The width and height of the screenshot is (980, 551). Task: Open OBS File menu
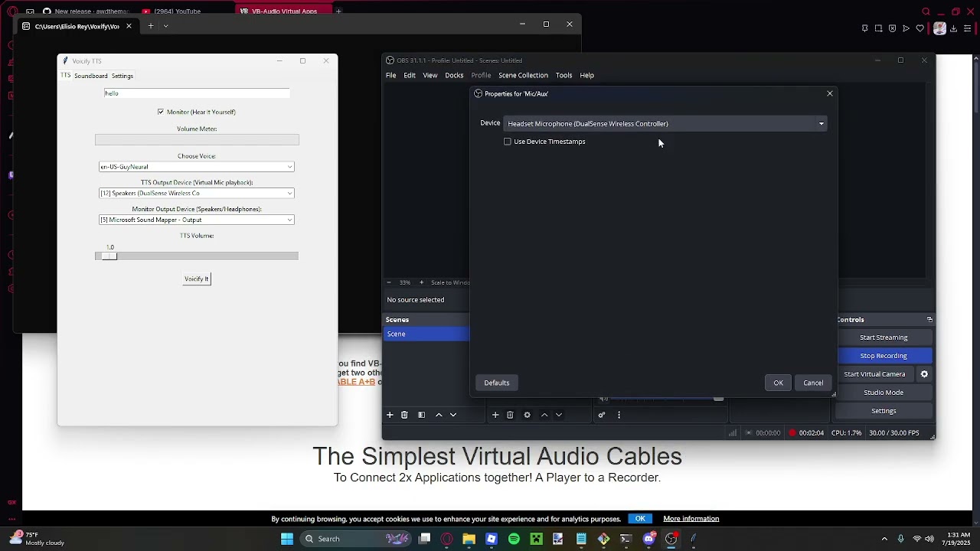(x=391, y=75)
